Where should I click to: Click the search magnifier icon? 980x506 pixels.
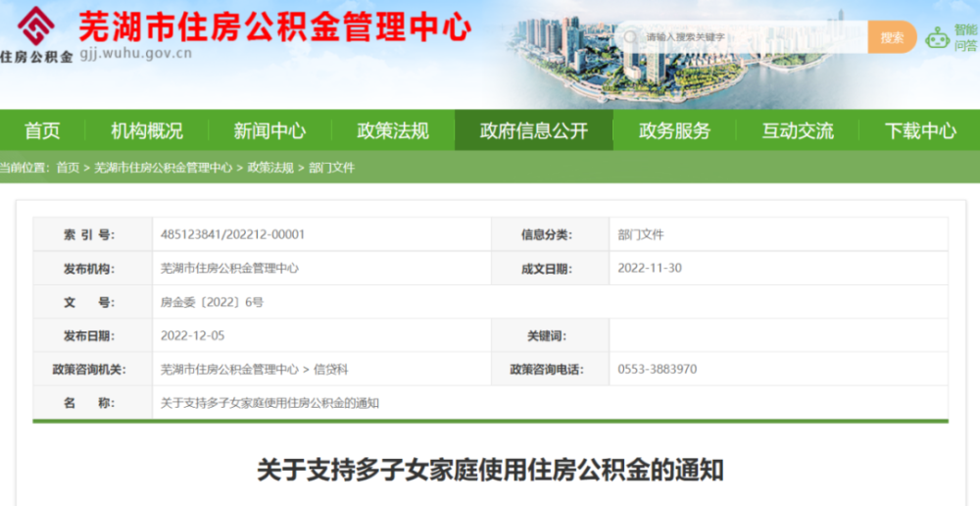pyautogui.click(x=630, y=37)
